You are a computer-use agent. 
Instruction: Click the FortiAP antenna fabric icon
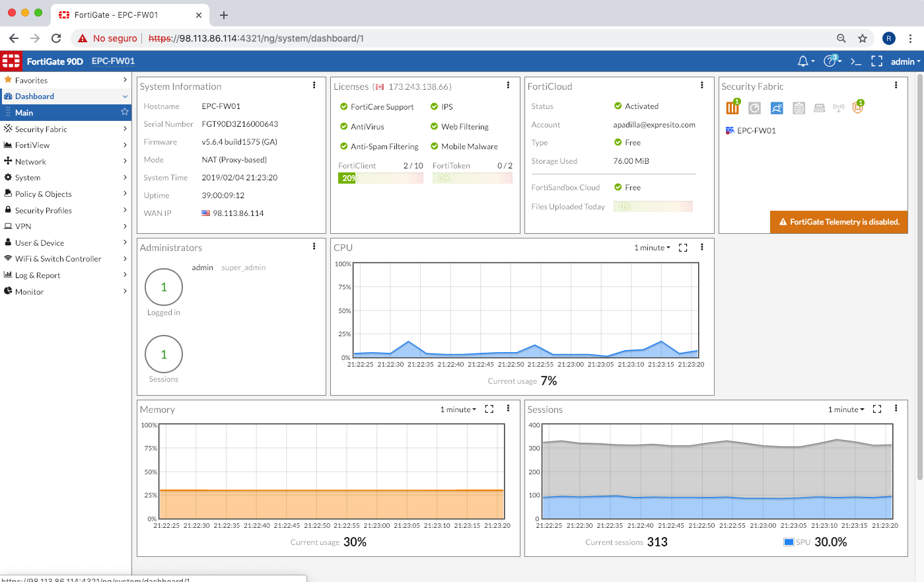click(x=839, y=108)
